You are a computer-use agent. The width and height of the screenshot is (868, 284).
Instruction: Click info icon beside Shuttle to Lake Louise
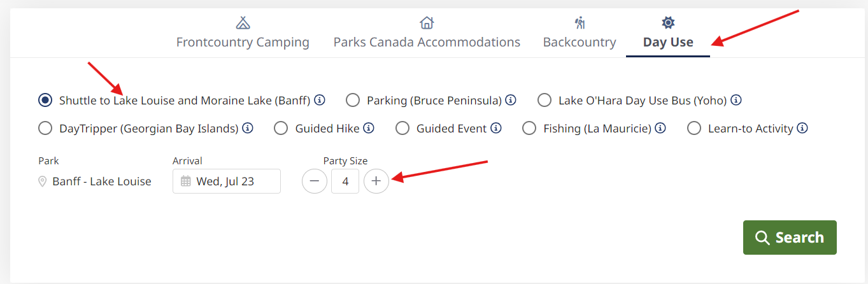(320, 100)
